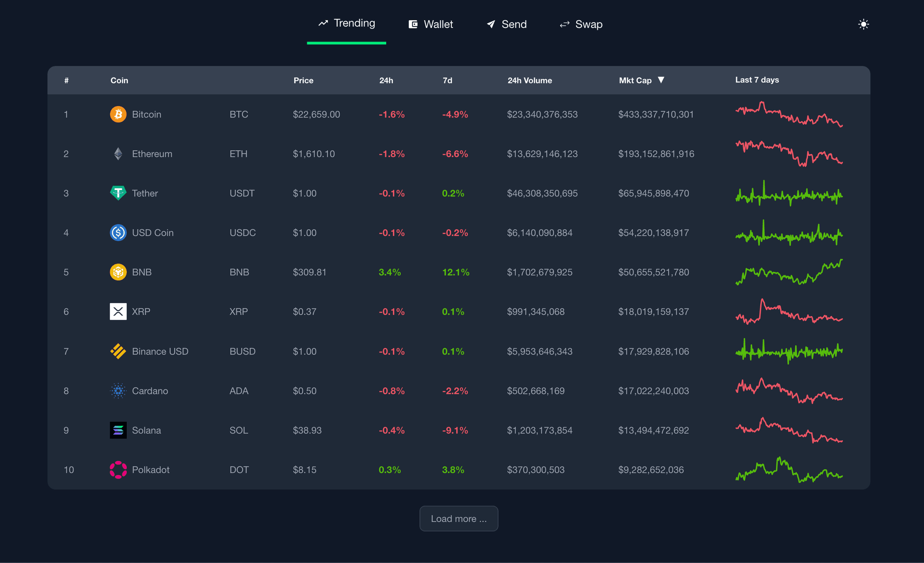Click the Last 7 days header
The image size is (924, 563).
coord(757,80)
